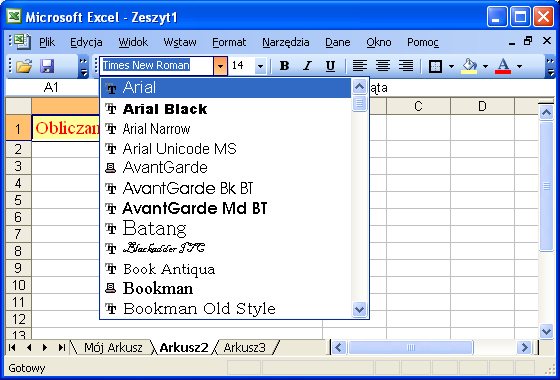The width and height of the screenshot is (560, 380).
Task: Click the Save floppy disk icon
Action: pyautogui.click(x=47, y=66)
